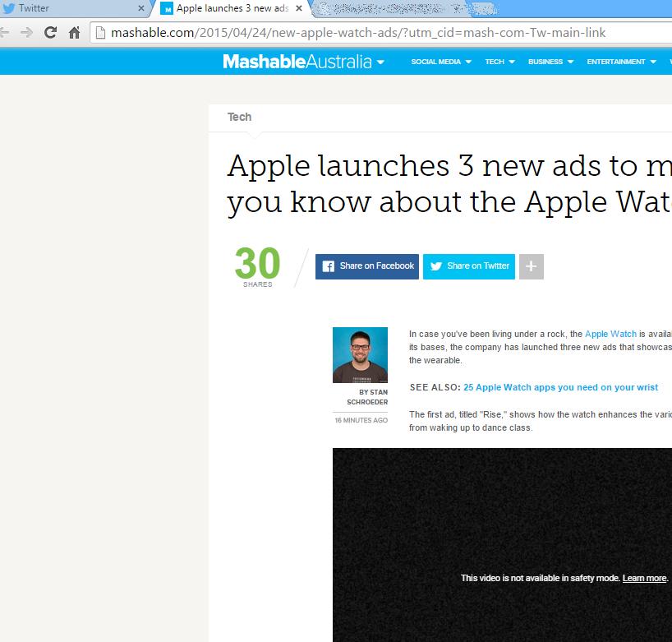Expand the Business dropdown arrow

(x=570, y=62)
